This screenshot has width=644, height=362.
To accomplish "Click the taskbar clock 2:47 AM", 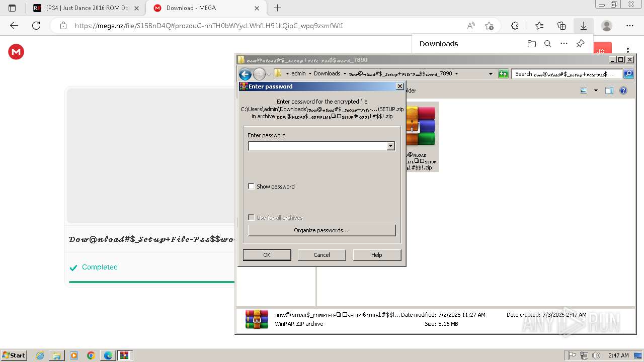I will tap(618, 355).
